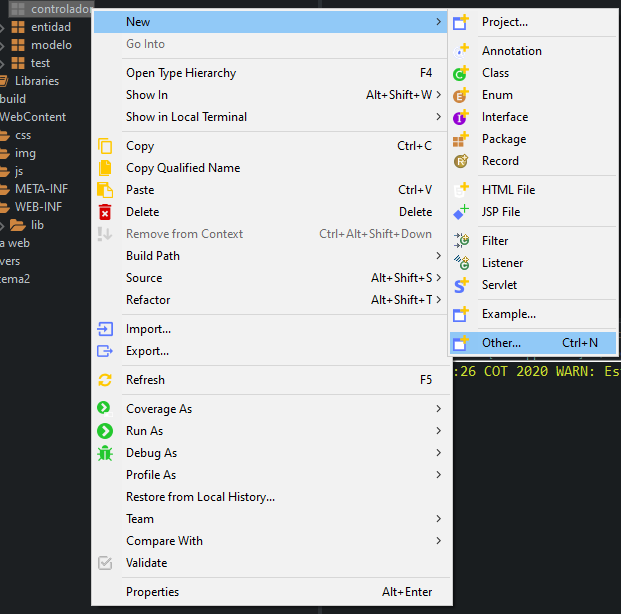
Task: Click Import... menu entry
Action: (148, 329)
